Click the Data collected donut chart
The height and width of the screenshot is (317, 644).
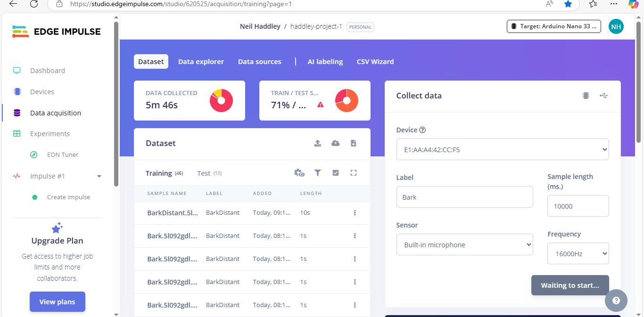(221, 100)
